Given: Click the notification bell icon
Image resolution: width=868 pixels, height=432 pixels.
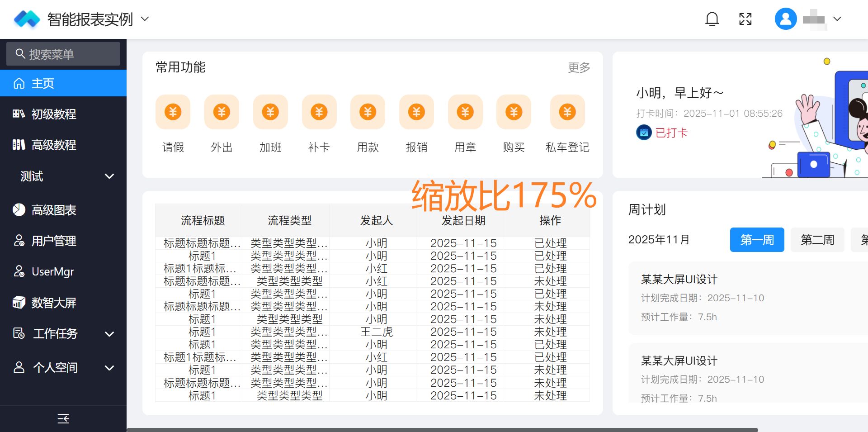Looking at the screenshot, I should (x=712, y=19).
